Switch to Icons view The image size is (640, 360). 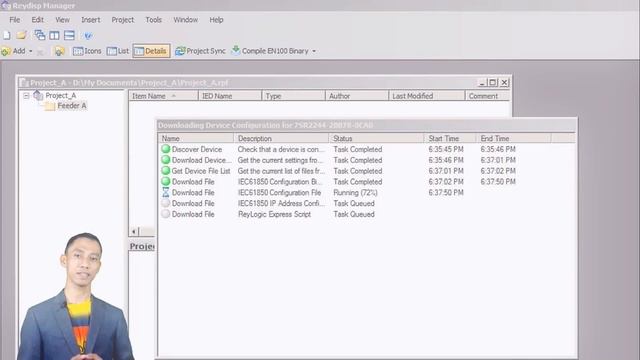pos(87,51)
